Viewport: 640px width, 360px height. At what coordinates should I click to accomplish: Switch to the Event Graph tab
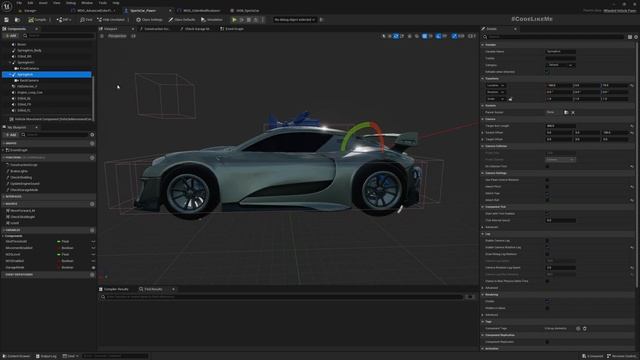coord(232,29)
